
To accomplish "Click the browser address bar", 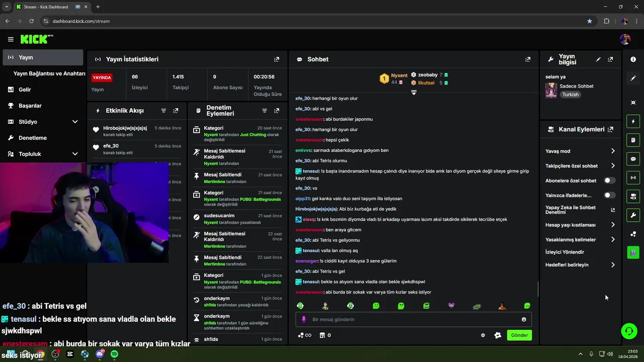I will 312,21.
